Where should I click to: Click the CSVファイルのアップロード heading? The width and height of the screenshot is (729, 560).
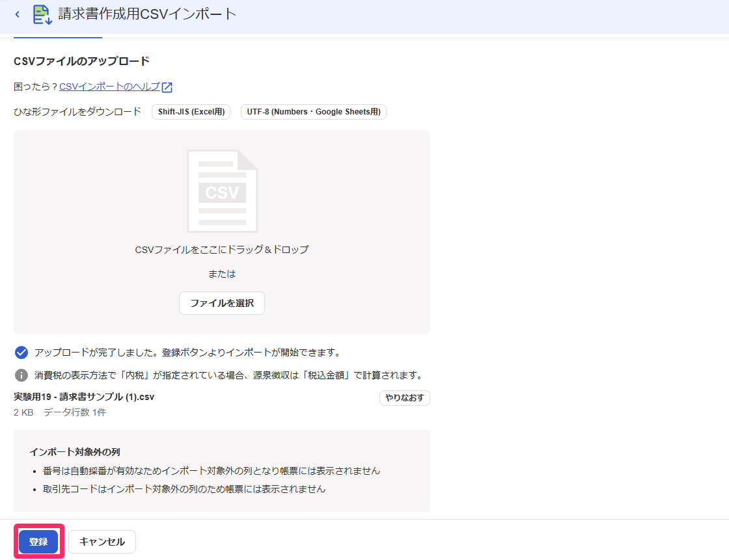click(x=82, y=61)
